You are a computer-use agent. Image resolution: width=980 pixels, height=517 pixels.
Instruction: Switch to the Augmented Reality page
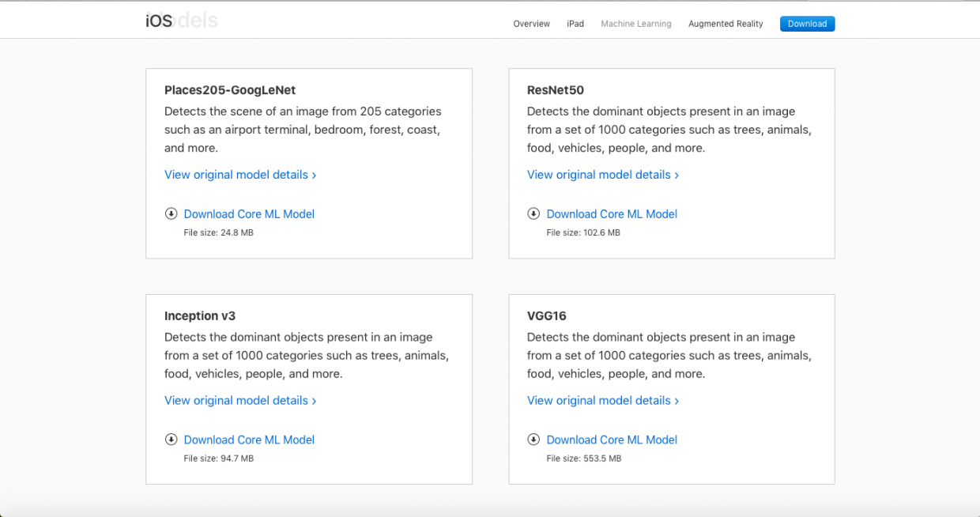tap(726, 24)
